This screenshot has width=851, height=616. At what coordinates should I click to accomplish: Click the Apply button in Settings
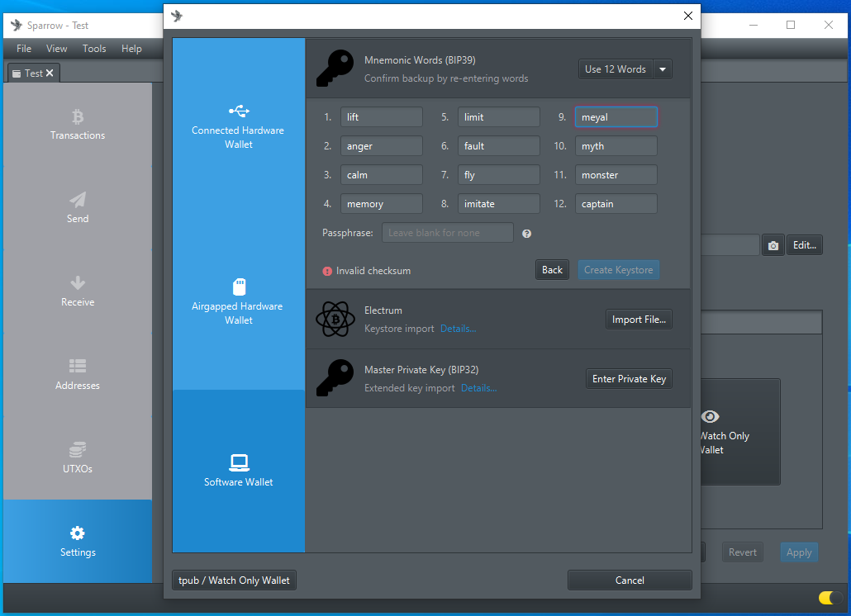pos(799,552)
